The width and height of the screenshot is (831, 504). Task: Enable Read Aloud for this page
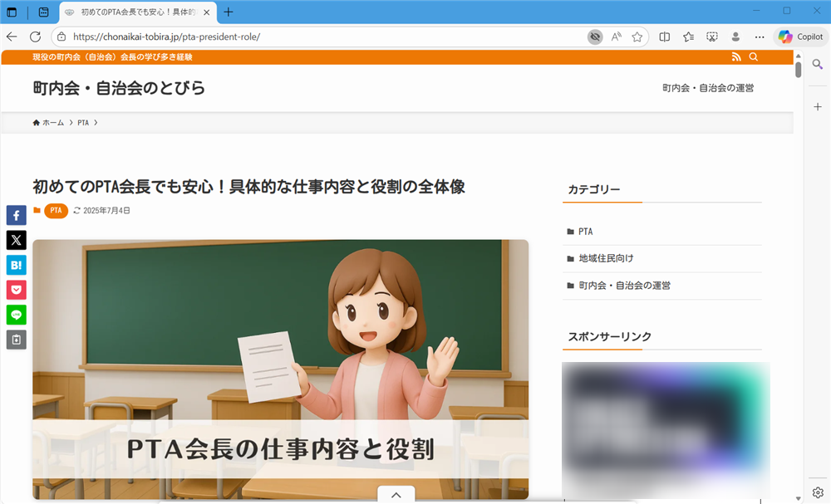coord(617,37)
